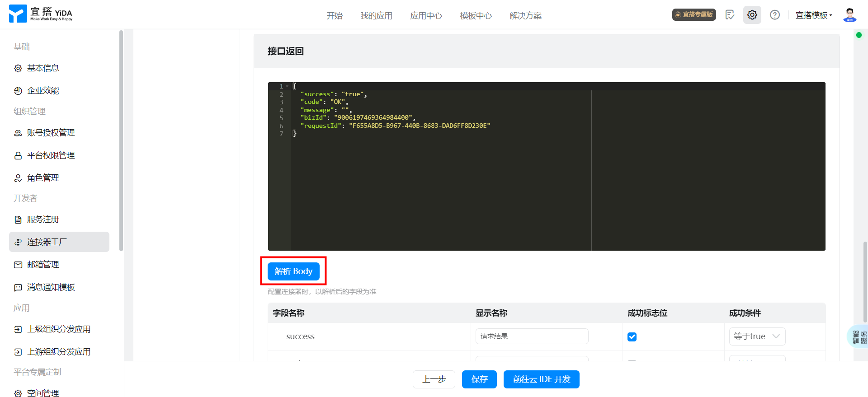Image resolution: width=868 pixels, height=397 pixels.
Task: Click the YiDA logo icon
Action: (18, 14)
